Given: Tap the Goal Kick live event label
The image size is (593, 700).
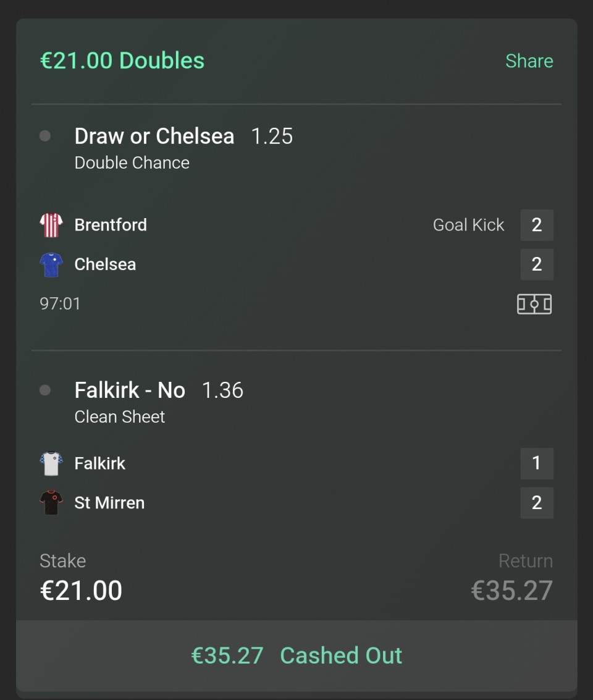Looking at the screenshot, I should pos(468,225).
